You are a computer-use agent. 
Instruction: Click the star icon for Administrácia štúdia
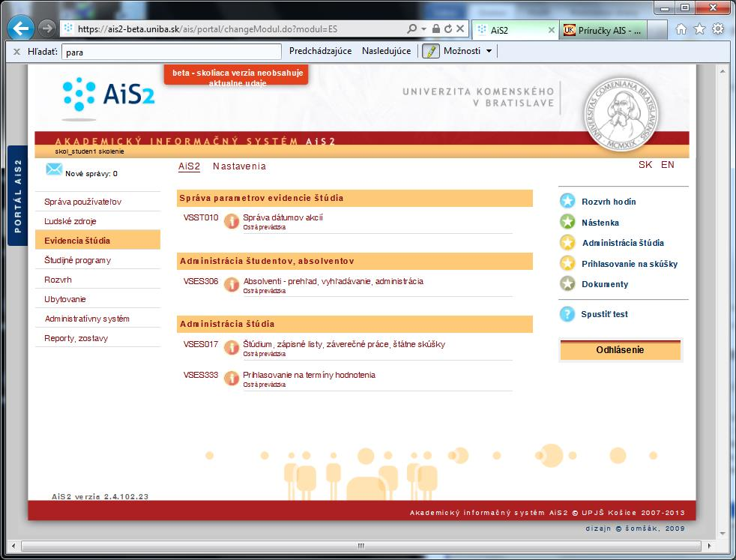click(x=567, y=243)
